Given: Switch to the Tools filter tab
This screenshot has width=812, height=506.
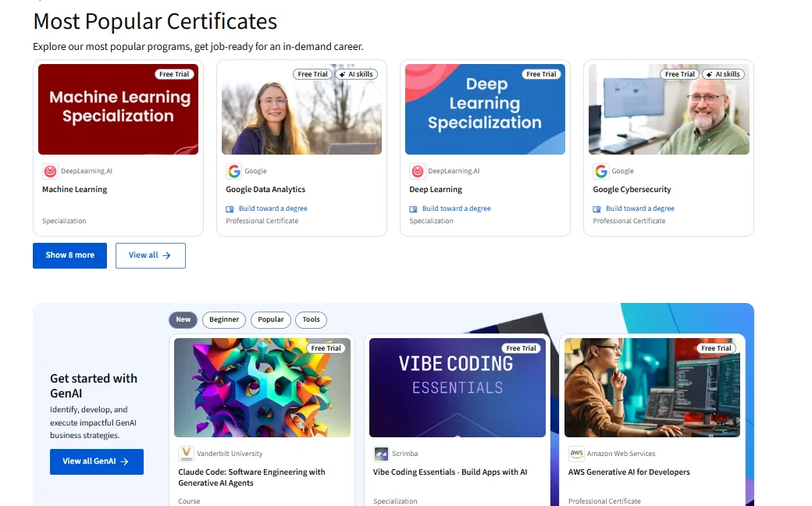Looking at the screenshot, I should [312, 319].
